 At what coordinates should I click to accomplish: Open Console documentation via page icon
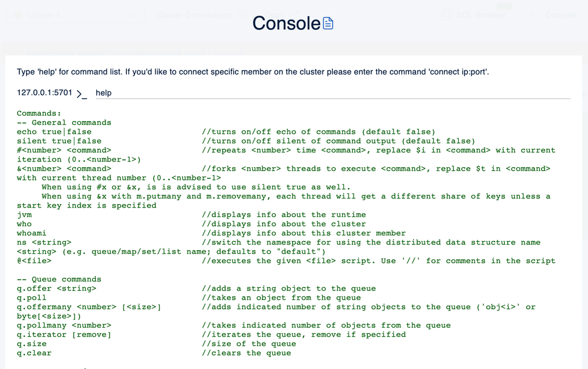coord(328,24)
